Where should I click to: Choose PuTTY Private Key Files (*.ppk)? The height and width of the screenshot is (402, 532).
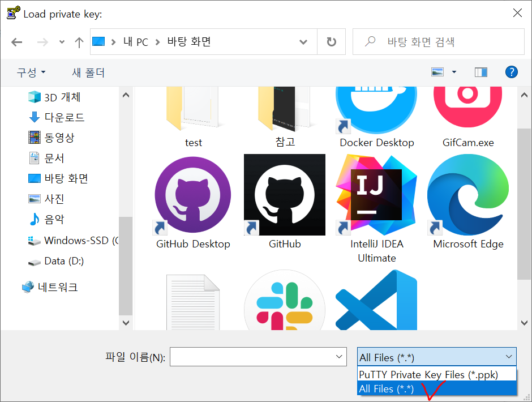coord(437,374)
